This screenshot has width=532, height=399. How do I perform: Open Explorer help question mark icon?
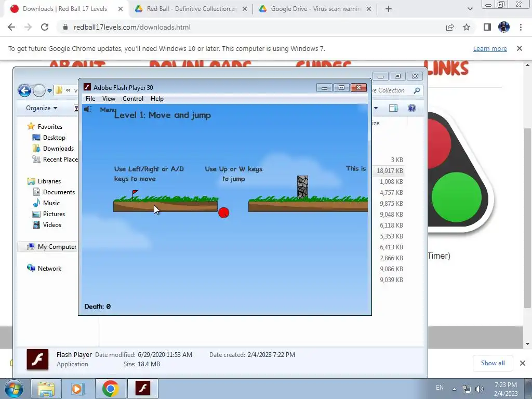pyautogui.click(x=412, y=108)
